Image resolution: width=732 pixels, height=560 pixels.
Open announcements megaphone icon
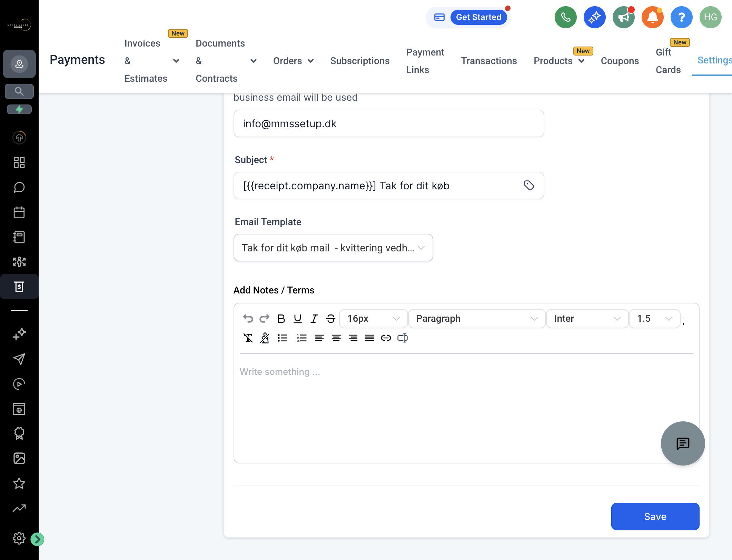(624, 17)
